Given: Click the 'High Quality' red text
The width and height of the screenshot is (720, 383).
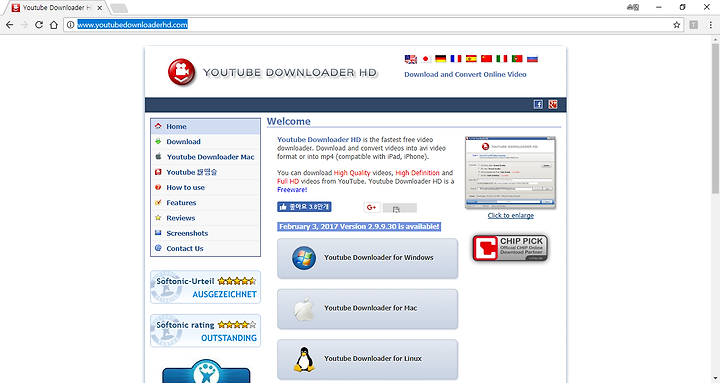Looking at the screenshot, I should [352, 173].
